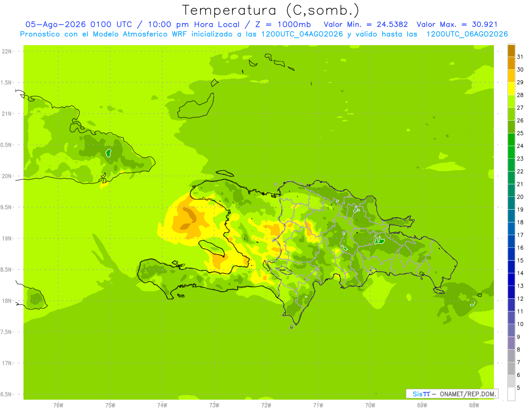Pick the legend swatch between 25 and 26

[511, 127]
